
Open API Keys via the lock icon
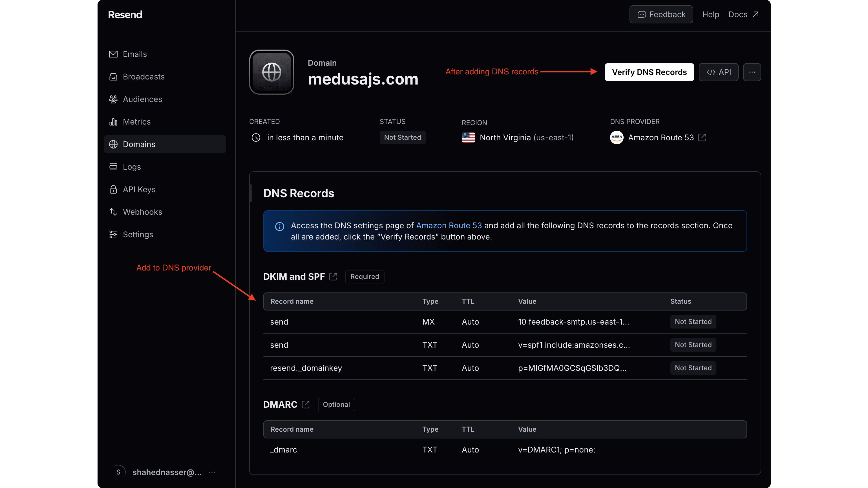tap(113, 189)
